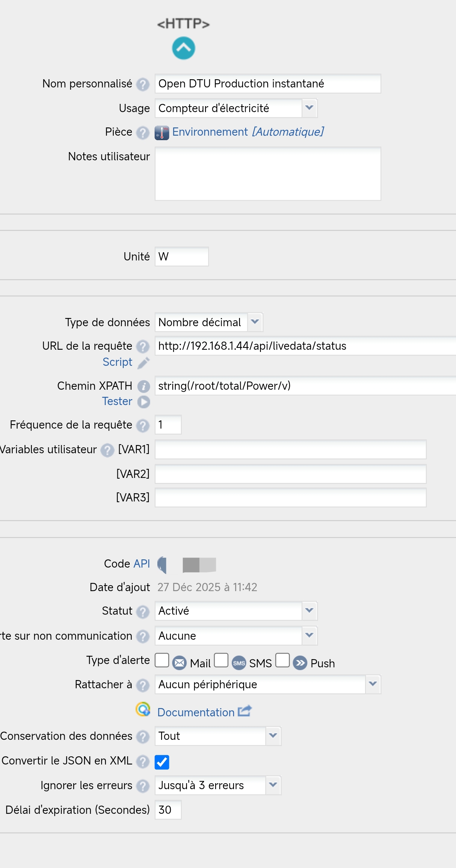Click the Délai d'expiration field with 30

tap(168, 810)
